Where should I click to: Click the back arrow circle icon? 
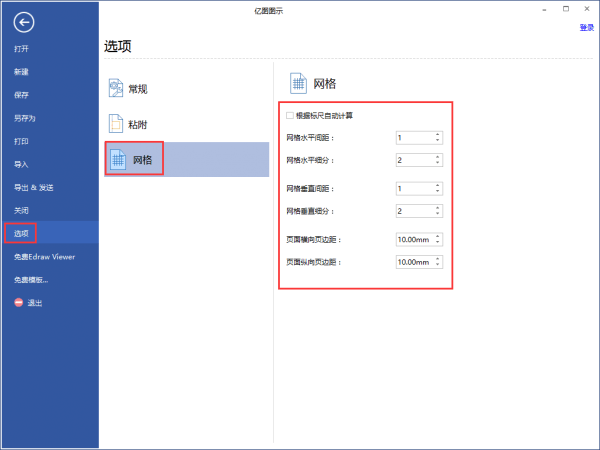(x=24, y=22)
